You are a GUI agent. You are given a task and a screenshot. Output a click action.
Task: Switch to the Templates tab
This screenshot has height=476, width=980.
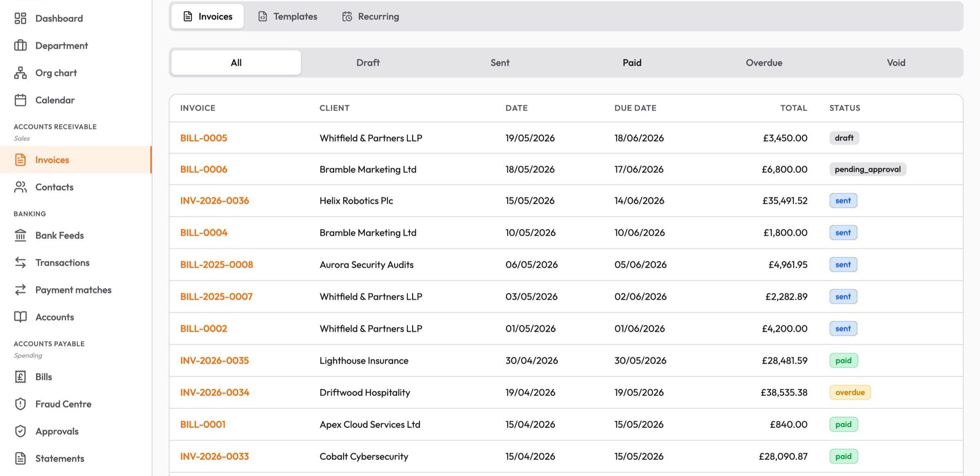288,16
